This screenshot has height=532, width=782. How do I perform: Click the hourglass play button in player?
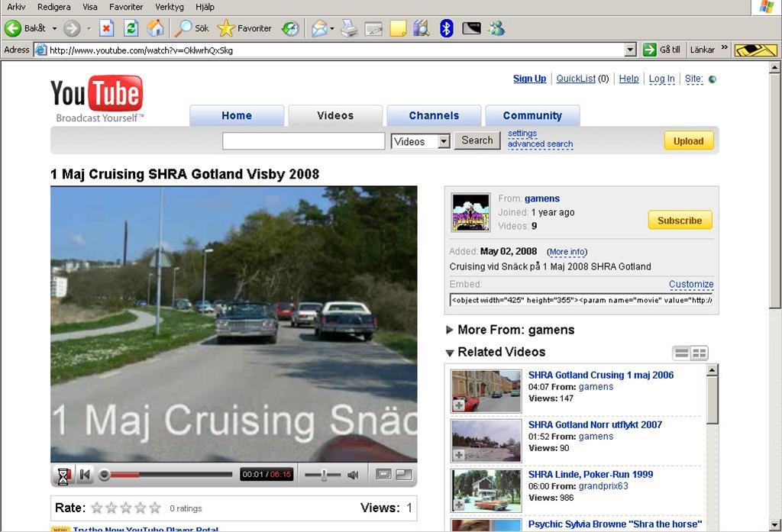tap(63, 475)
